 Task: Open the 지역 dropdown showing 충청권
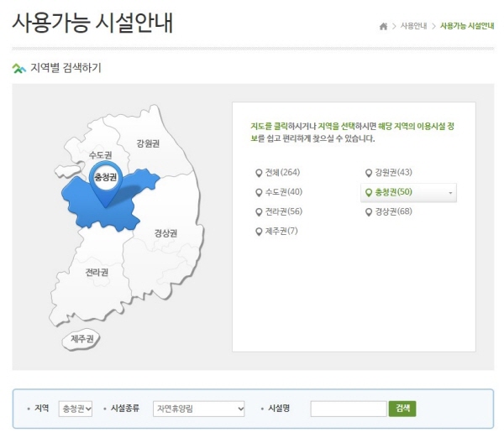(76, 409)
